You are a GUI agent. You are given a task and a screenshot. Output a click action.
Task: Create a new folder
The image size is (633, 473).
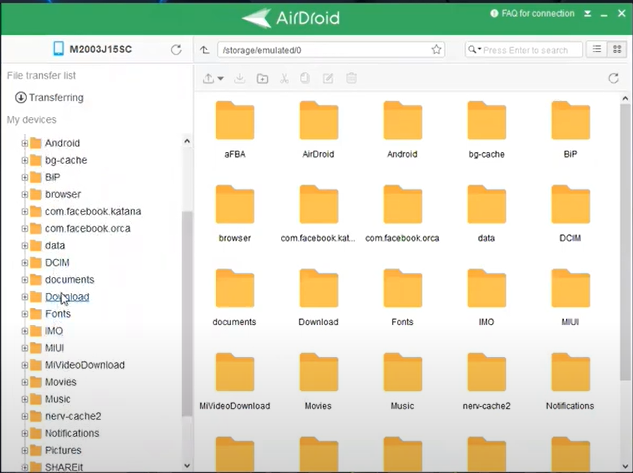coord(262,78)
